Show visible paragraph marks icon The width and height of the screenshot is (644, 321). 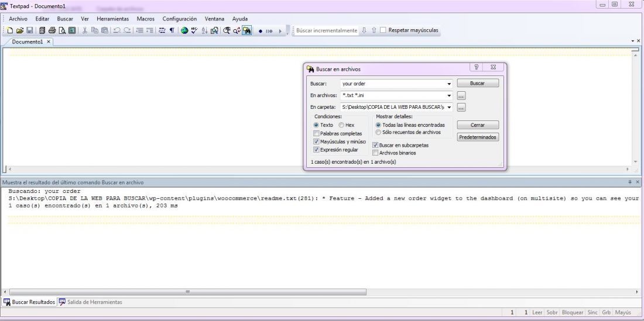click(x=172, y=30)
